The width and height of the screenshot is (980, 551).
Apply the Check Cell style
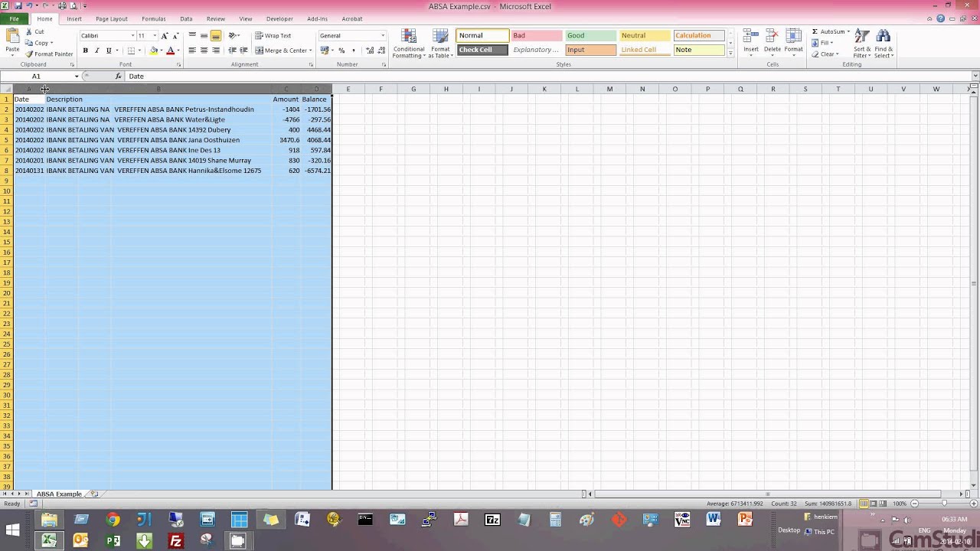(x=482, y=50)
